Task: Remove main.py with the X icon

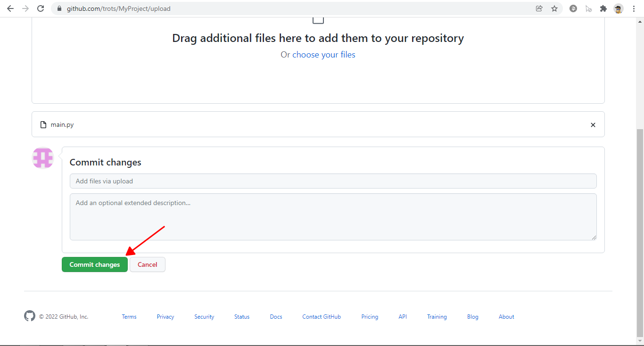Action: tap(593, 125)
